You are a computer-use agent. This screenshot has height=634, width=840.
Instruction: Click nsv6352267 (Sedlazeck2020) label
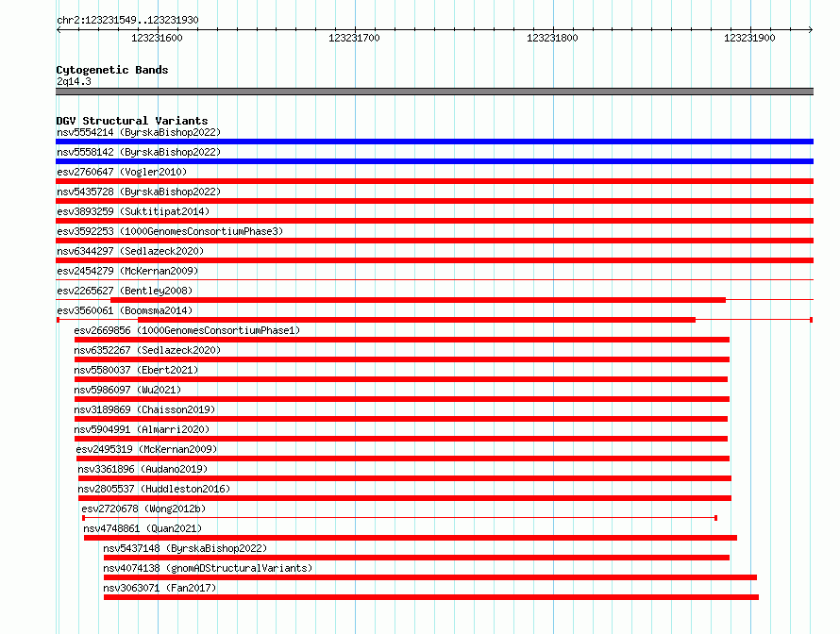[147, 350]
